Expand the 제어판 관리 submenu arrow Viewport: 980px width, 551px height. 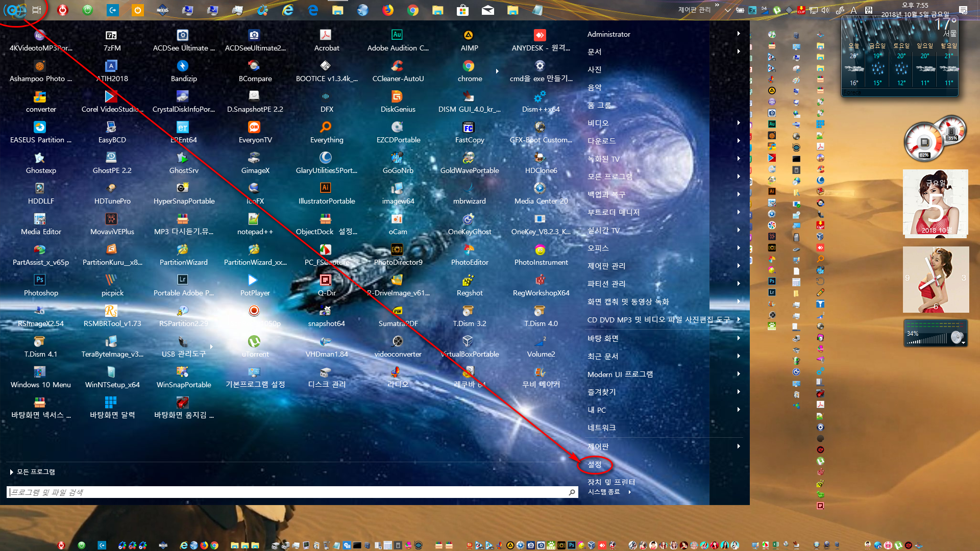pos(738,266)
